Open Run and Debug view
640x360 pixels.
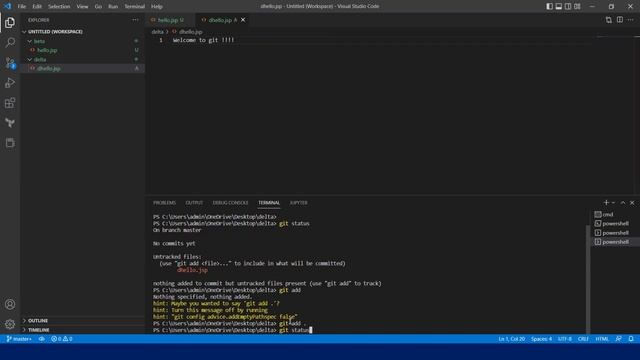pos(10,82)
